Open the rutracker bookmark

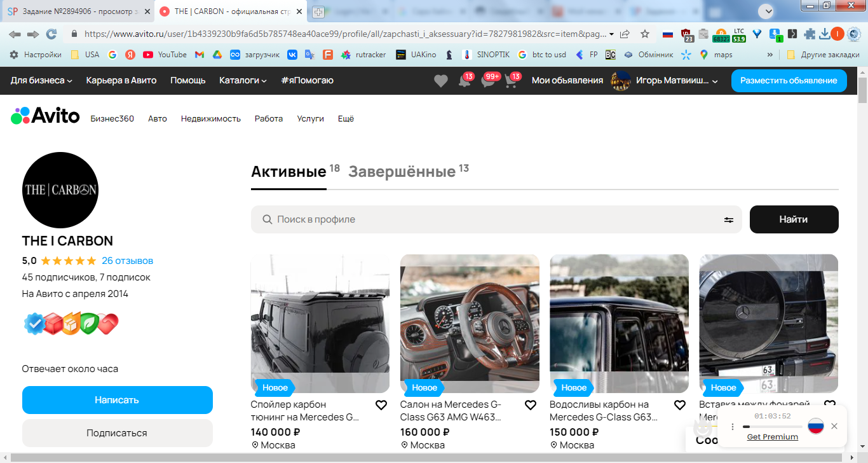[363, 55]
